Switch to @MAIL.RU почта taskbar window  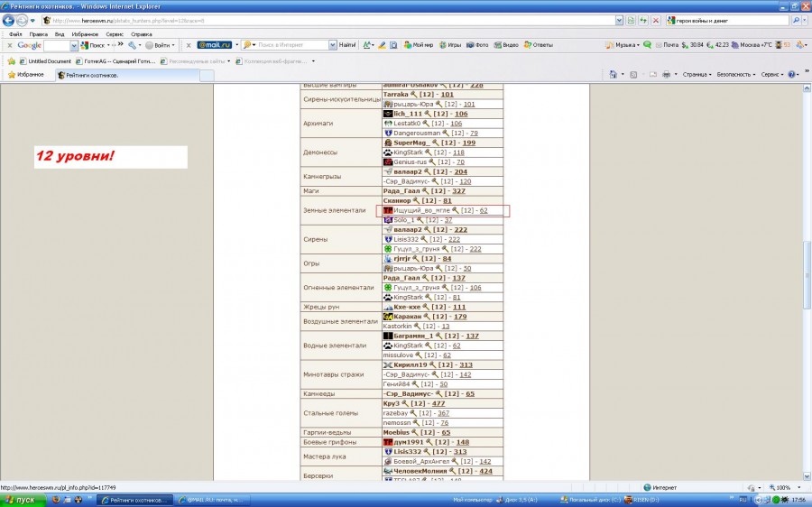coord(215,501)
